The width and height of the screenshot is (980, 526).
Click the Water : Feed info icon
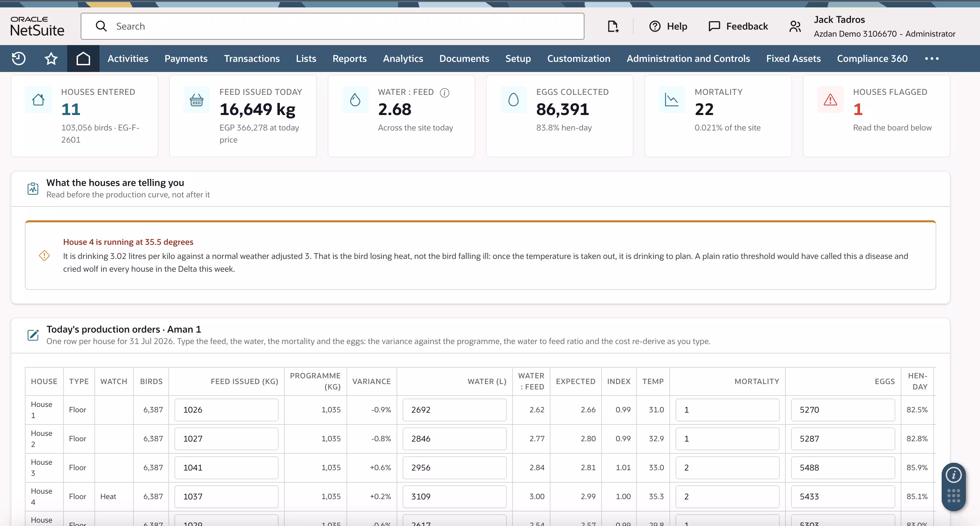444,92
